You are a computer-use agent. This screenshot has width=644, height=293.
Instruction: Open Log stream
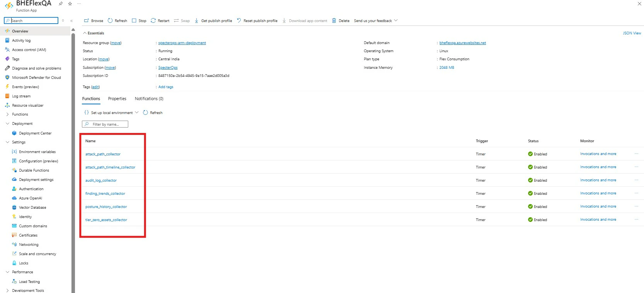coord(21,96)
